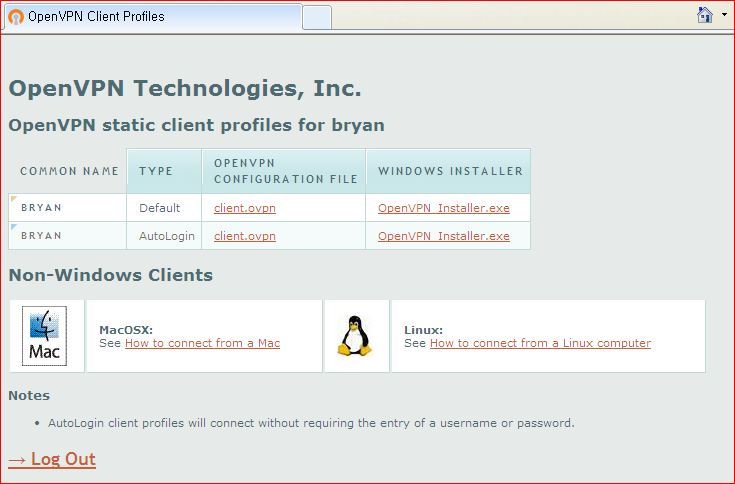The width and height of the screenshot is (735, 484).
Task: Click the OpenVPN Technologies, Inc. heading
Action: (x=185, y=89)
